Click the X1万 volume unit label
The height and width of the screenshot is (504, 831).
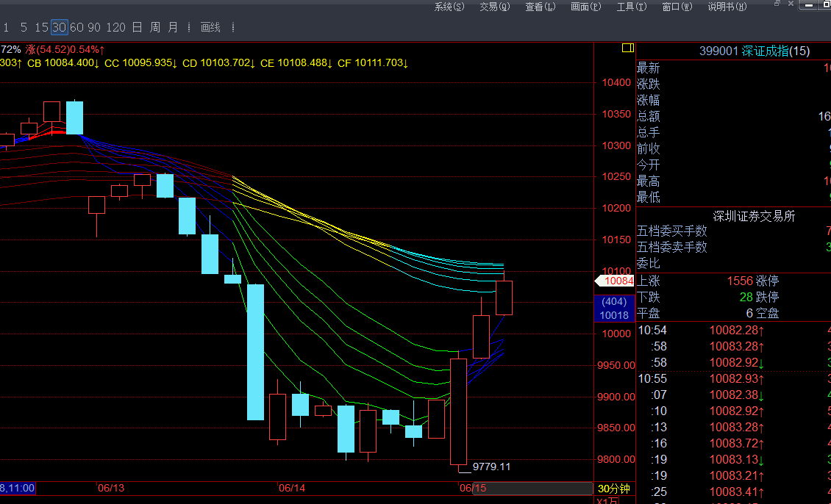point(607,501)
